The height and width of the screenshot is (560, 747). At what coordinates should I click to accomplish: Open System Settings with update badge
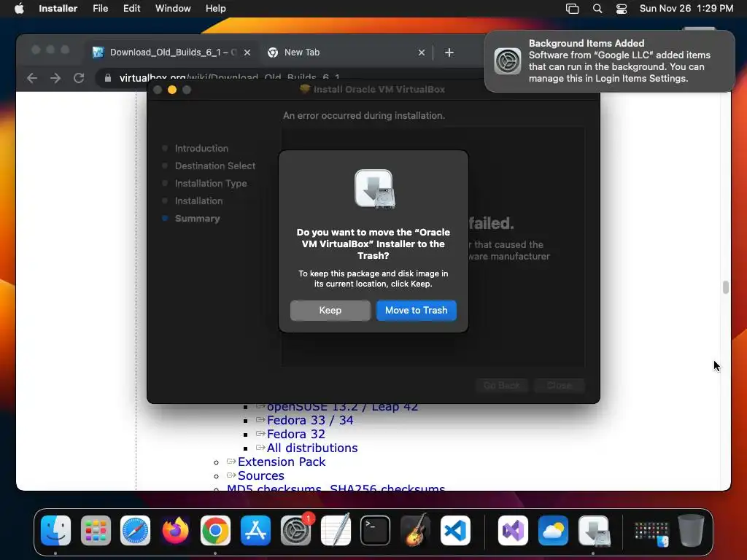click(x=296, y=530)
